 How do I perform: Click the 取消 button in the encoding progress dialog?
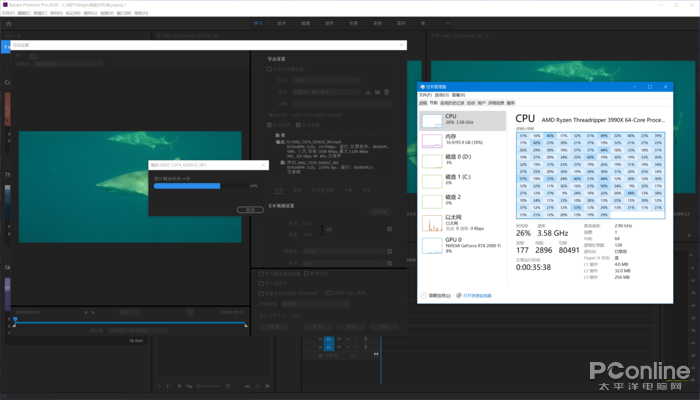tap(250, 210)
